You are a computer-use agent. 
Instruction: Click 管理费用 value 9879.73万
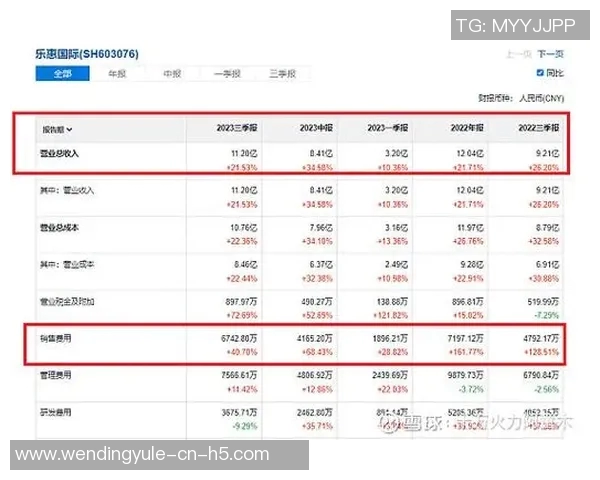(466, 375)
